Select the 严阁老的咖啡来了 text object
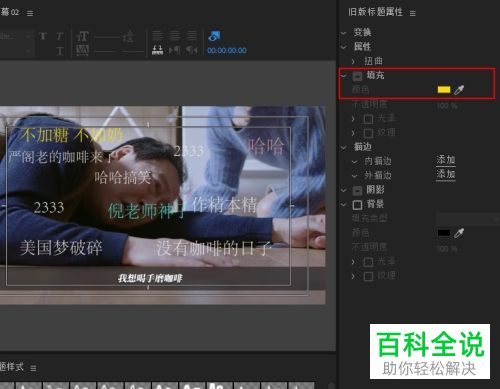Viewport: 500px width, 389px height. click(x=62, y=157)
